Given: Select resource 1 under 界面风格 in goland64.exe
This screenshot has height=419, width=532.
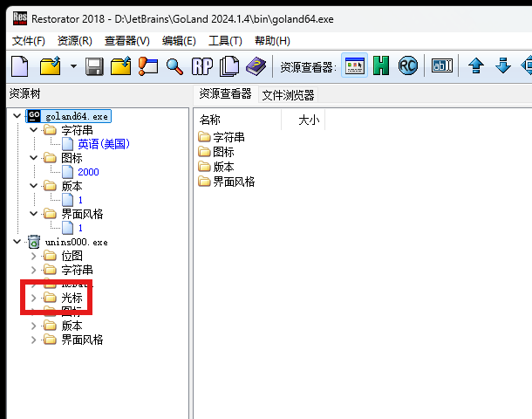Looking at the screenshot, I should click(x=80, y=228).
